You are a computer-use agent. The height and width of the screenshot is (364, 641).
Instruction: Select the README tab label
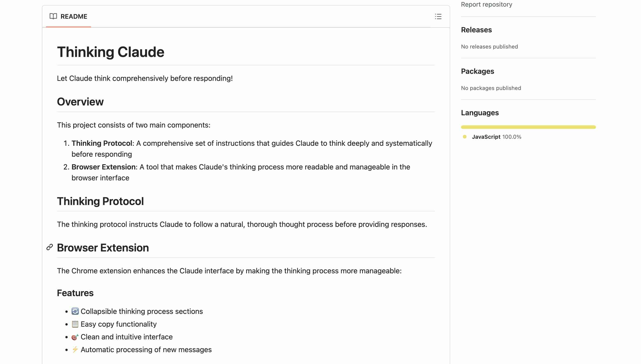click(74, 16)
